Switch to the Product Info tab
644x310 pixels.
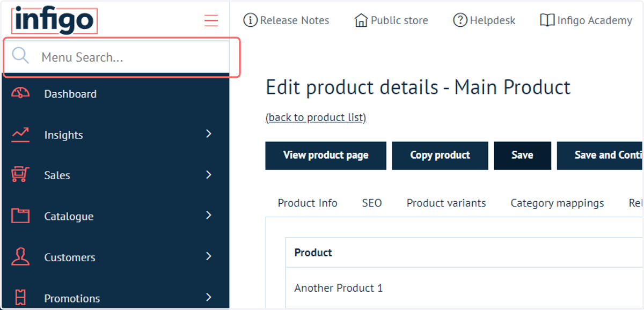click(308, 203)
